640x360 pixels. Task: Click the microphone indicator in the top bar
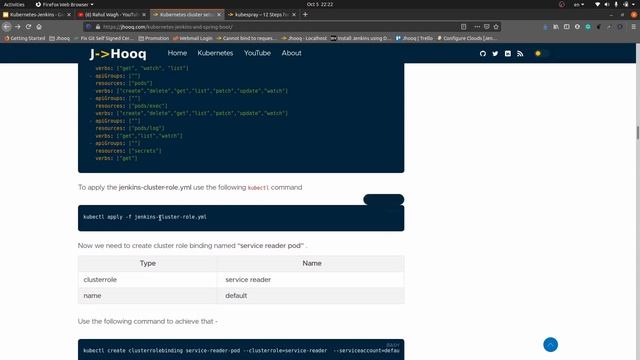pos(616,4)
